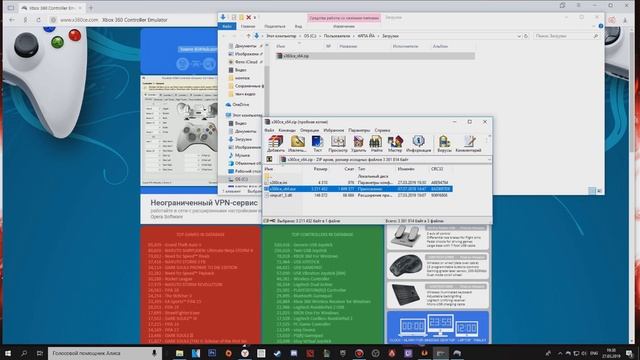
Task: Click WinRAR up-one-level icon beside path
Action: click(269, 160)
